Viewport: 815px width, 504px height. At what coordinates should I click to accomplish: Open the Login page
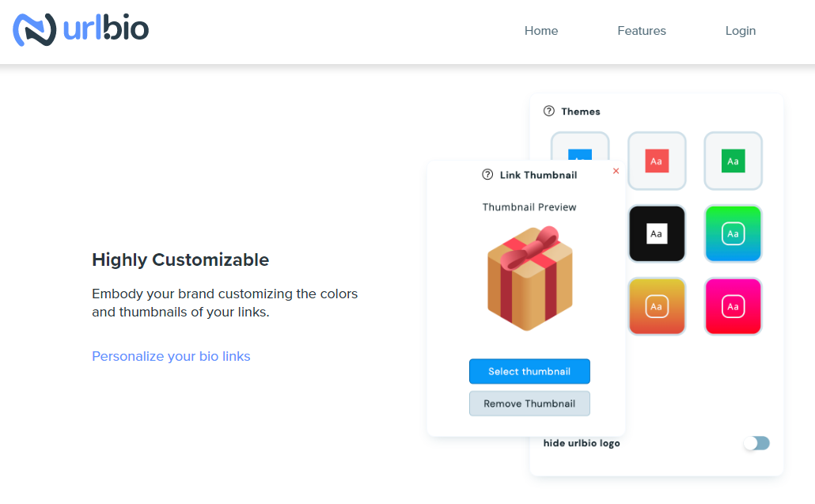pyautogui.click(x=741, y=31)
